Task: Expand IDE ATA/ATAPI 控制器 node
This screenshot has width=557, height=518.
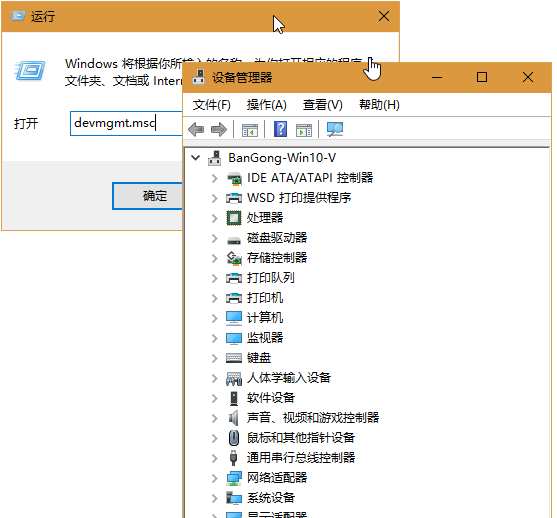Action: (x=215, y=178)
